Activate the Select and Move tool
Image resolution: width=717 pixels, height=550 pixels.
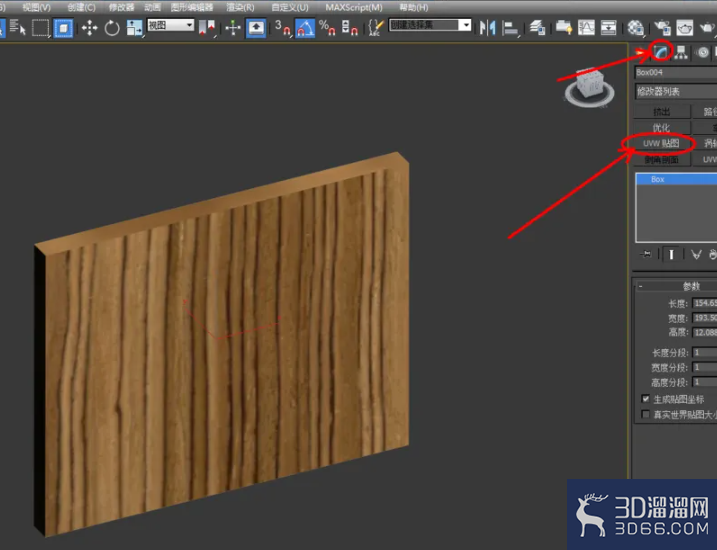coord(89,28)
